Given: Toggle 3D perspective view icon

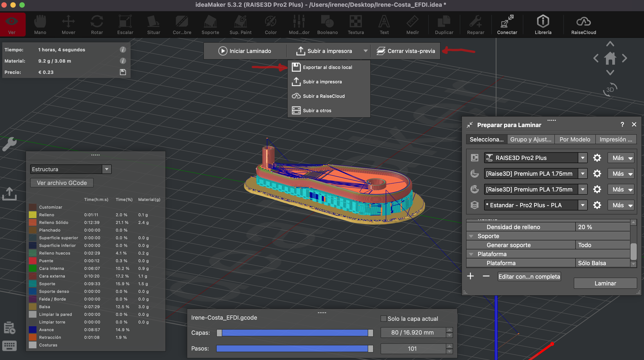Looking at the screenshot, I should tap(610, 90).
